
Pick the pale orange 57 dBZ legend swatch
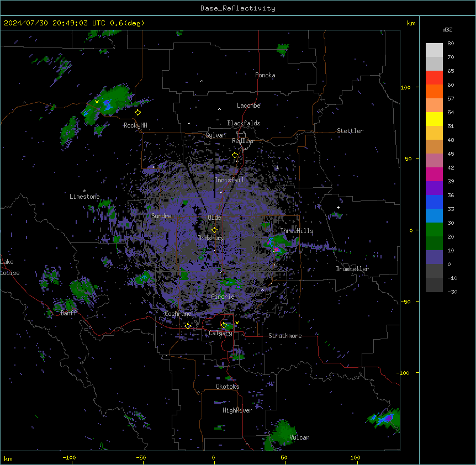(x=434, y=105)
